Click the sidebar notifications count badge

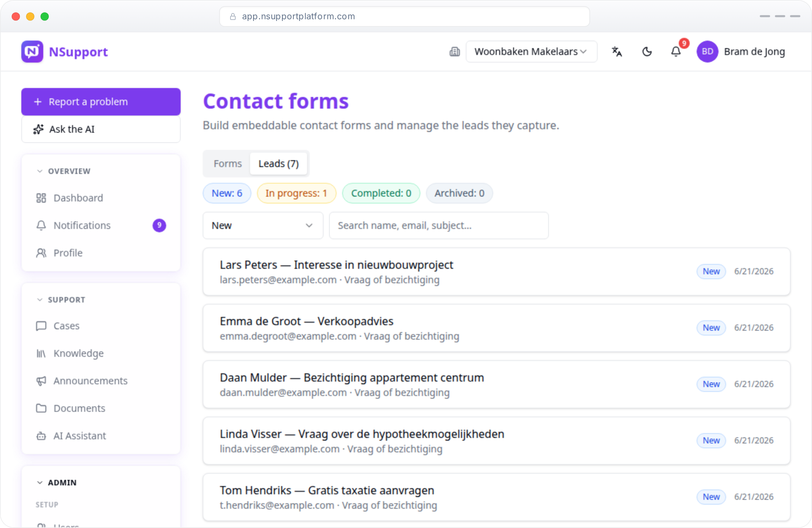click(159, 225)
